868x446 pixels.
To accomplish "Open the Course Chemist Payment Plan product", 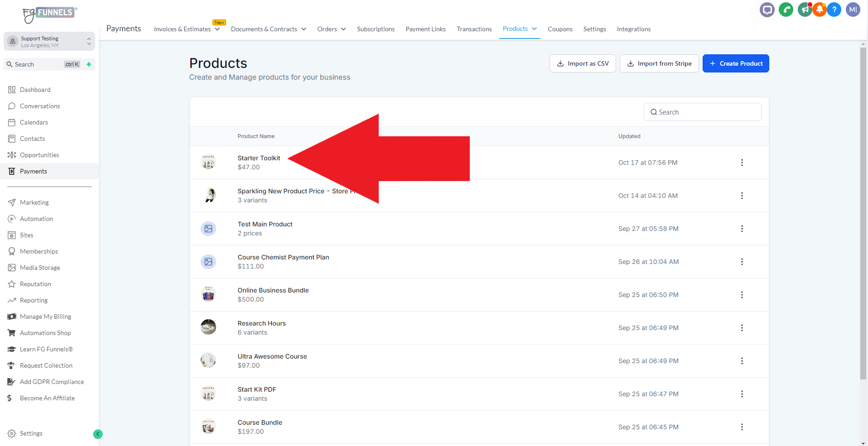I will [283, 257].
